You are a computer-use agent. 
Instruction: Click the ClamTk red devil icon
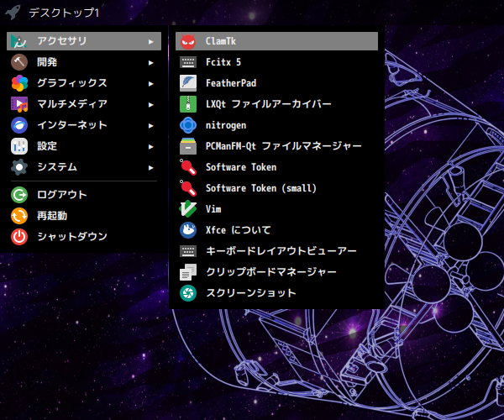[x=188, y=41]
